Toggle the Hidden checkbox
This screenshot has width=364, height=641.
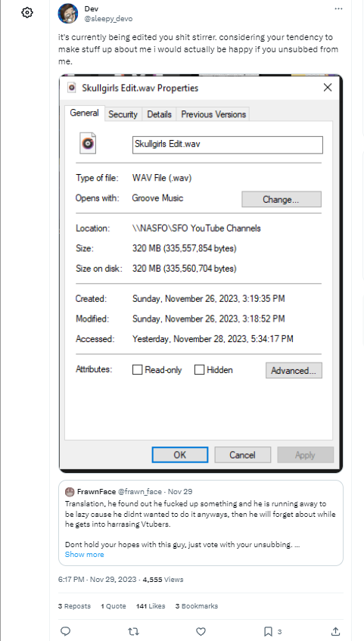199,370
